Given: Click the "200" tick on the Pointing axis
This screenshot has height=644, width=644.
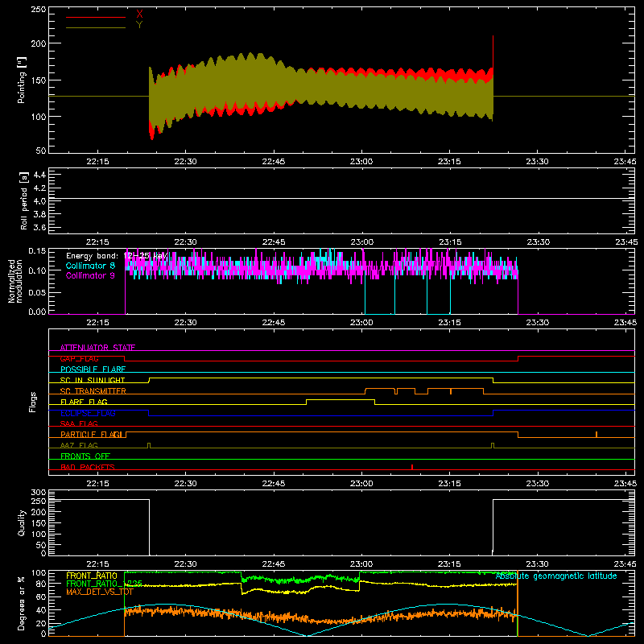Looking at the screenshot, I should point(39,43).
